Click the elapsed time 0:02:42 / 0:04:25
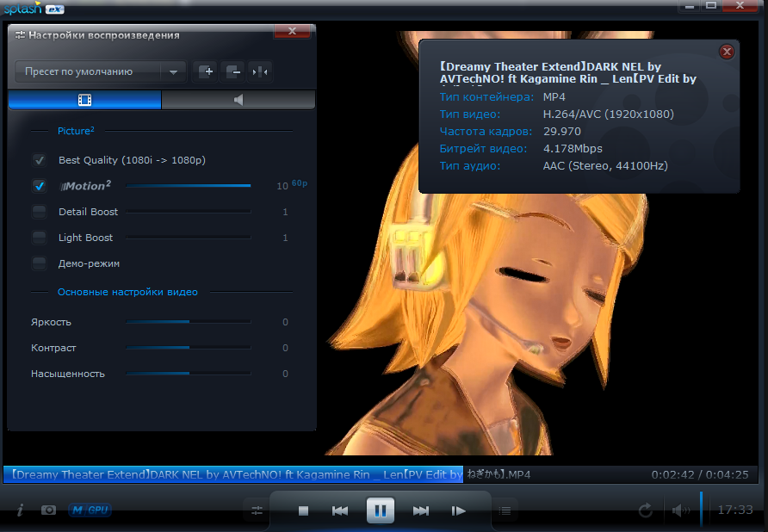 click(x=700, y=474)
